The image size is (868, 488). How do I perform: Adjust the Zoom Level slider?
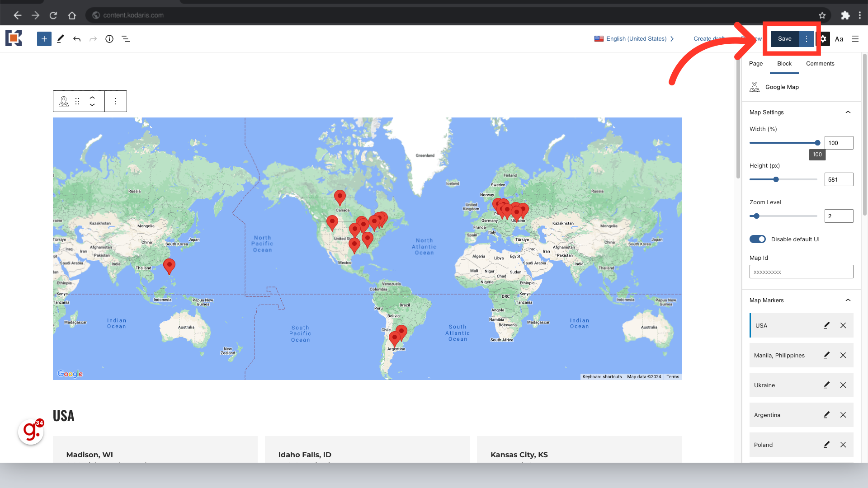756,216
